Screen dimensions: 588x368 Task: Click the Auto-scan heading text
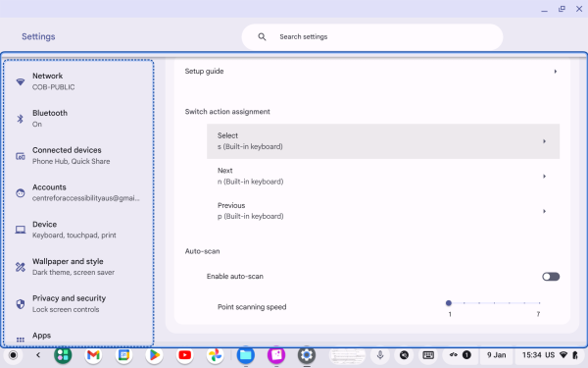coord(202,251)
